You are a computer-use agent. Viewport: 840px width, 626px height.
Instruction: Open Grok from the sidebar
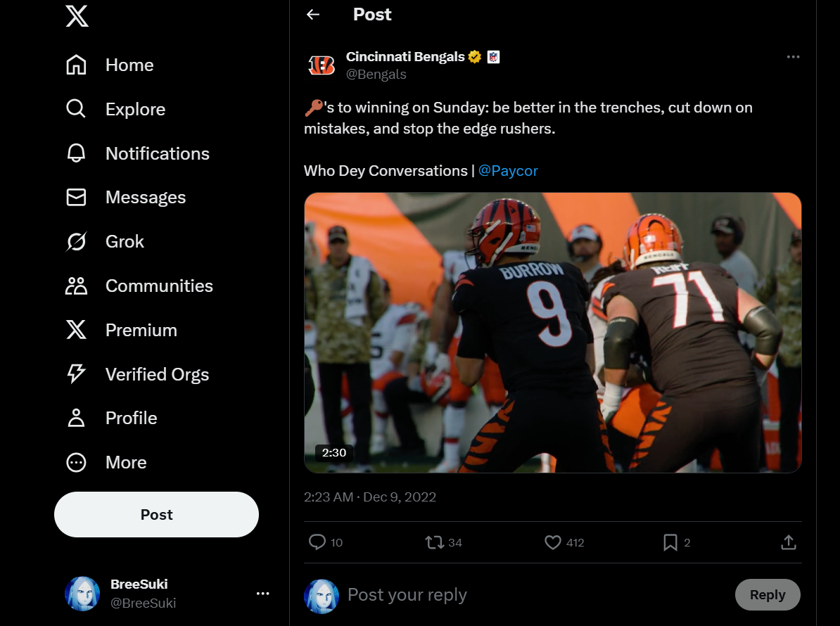tap(104, 241)
